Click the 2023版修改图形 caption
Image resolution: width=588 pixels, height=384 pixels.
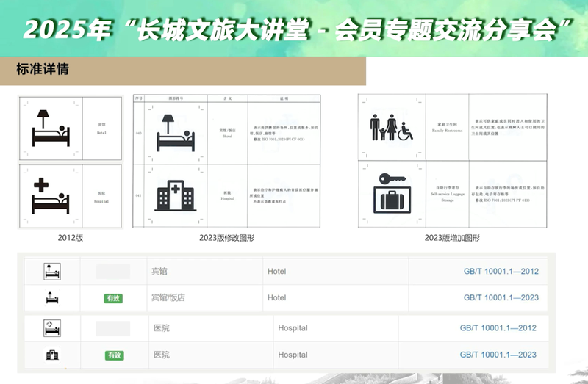(227, 238)
